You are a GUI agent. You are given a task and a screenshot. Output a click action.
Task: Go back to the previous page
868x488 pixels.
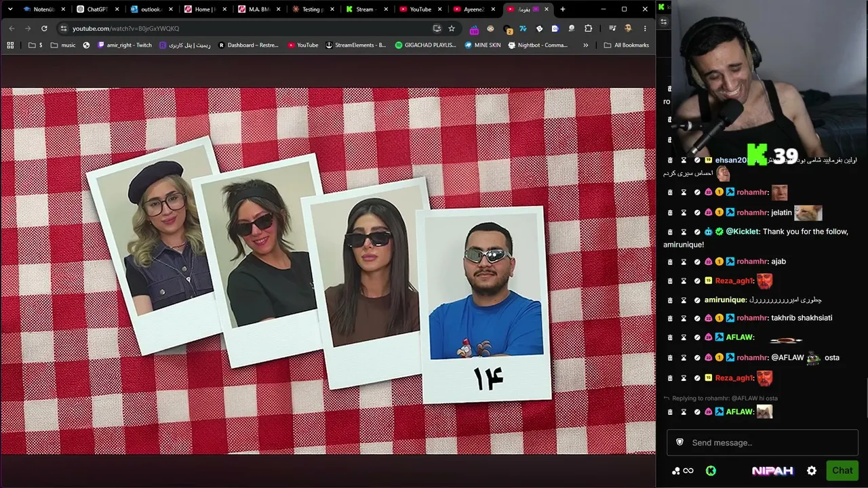(12, 28)
